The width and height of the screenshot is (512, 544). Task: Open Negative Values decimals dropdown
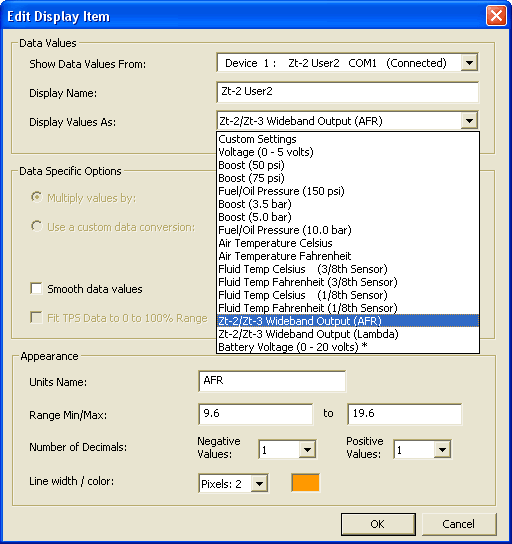point(307,450)
